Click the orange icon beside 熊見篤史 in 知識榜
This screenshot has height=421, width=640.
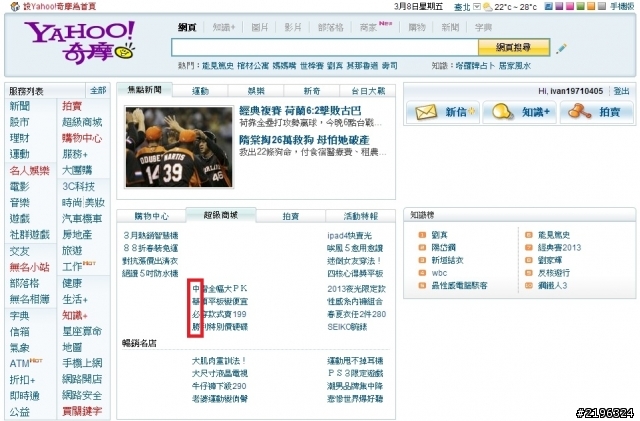529,235
